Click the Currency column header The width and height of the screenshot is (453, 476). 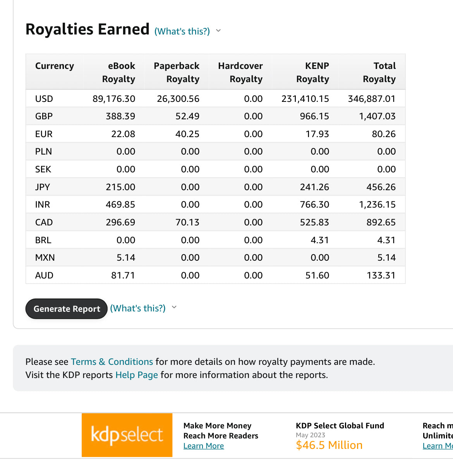coord(55,66)
